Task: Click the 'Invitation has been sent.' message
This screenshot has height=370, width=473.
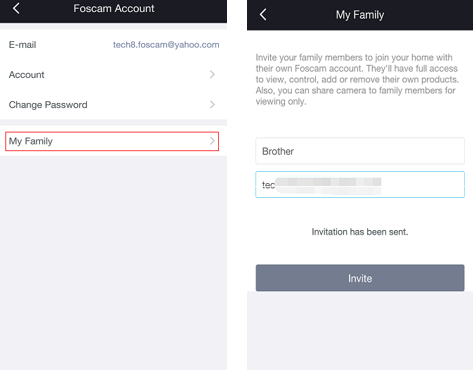Action: pyautogui.click(x=360, y=232)
